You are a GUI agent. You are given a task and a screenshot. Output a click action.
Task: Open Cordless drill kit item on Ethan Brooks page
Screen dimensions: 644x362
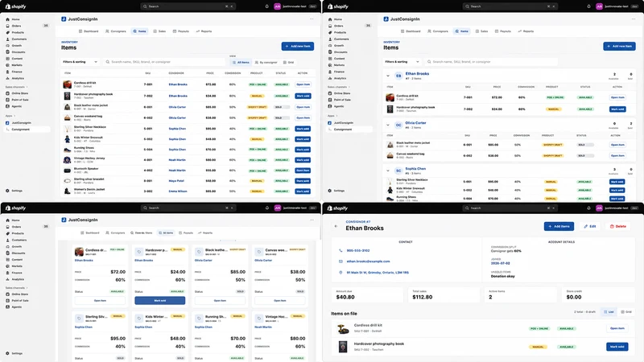click(x=617, y=328)
